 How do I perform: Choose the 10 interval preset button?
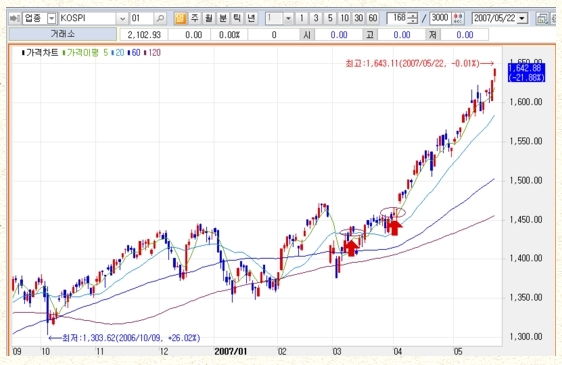click(344, 18)
